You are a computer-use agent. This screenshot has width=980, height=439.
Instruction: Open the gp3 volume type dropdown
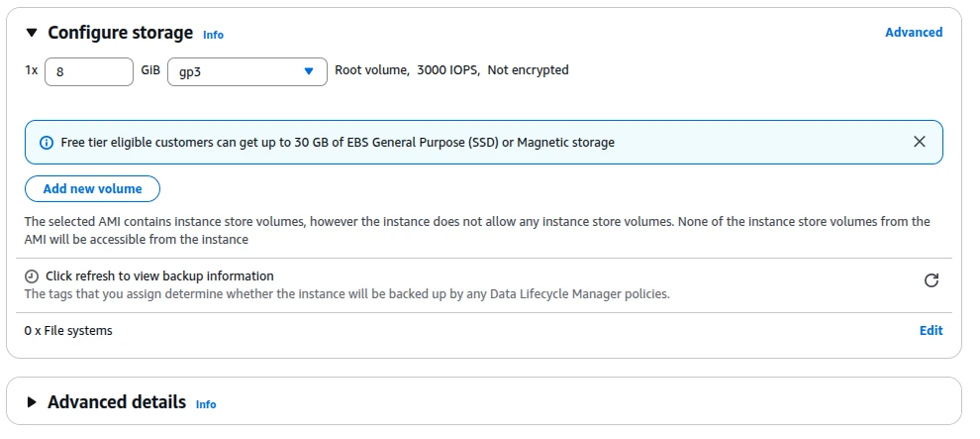click(246, 72)
